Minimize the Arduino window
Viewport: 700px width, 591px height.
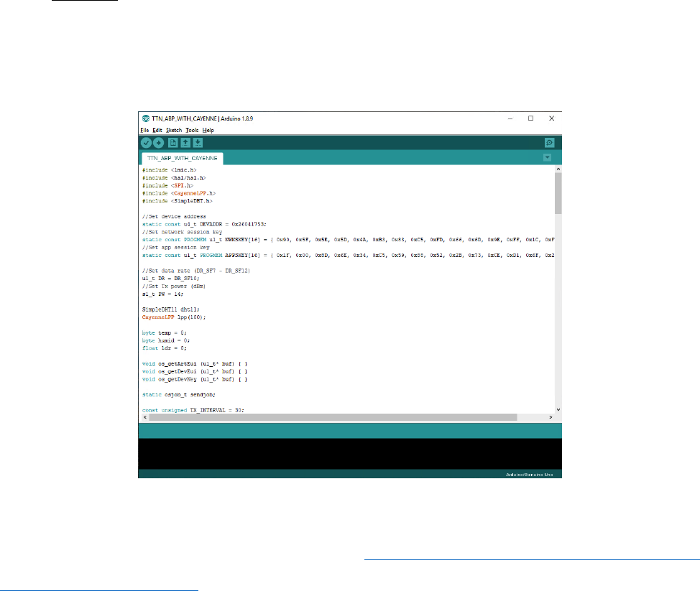[510, 118]
